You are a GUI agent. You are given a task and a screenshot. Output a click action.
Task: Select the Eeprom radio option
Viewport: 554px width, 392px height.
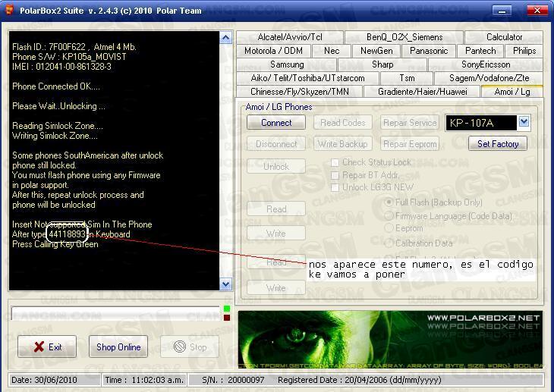[x=389, y=228]
